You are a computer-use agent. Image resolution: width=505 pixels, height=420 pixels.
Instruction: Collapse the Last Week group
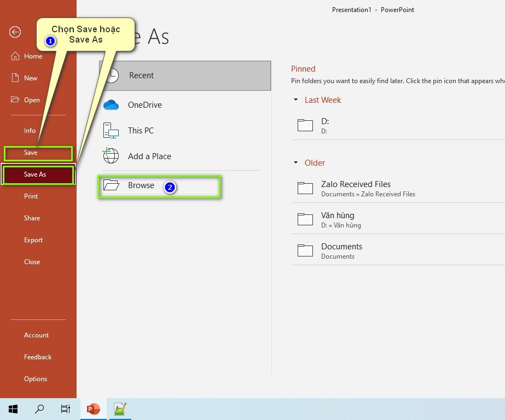click(x=295, y=100)
